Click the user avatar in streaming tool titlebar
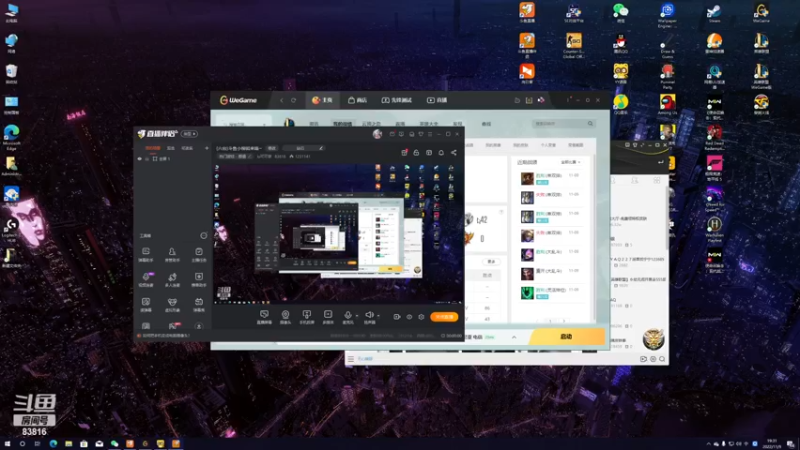Image resolution: width=800 pixels, height=450 pixels. pos(377,134)
